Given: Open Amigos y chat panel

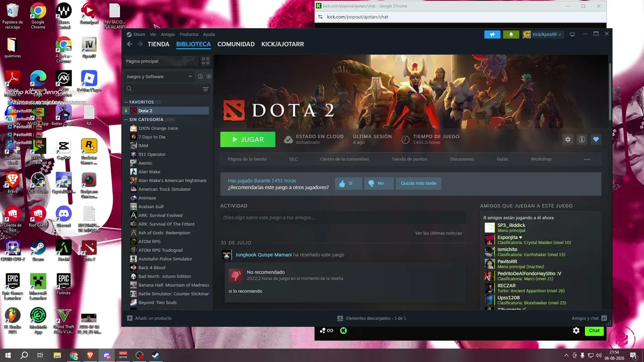Looking at the screenshot, I should [x=589, y=318].
